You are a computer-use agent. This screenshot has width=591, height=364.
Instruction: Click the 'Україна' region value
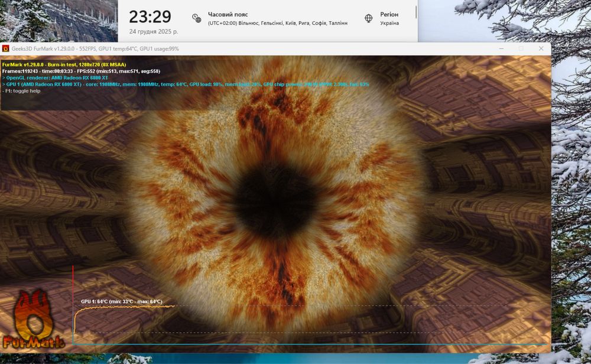pyautogui.click(x=389, y=23)
